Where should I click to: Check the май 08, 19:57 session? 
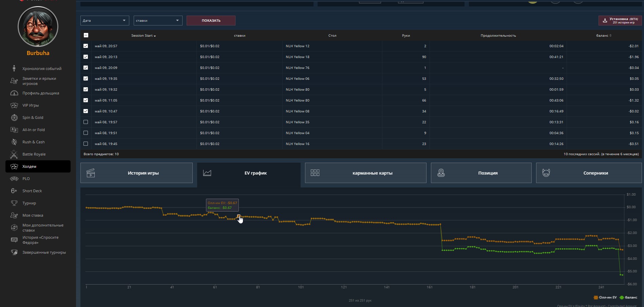point(86,122)
